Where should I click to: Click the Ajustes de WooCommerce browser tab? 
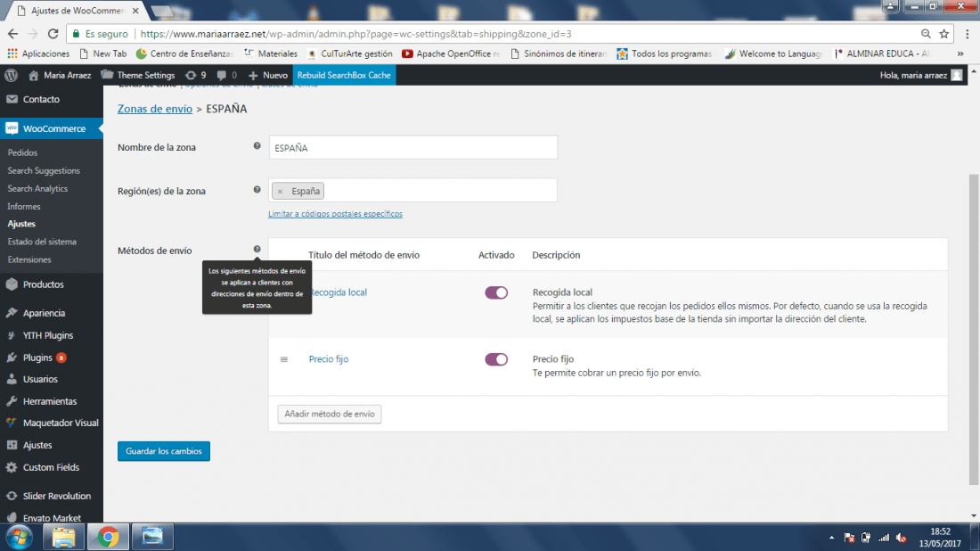(78, 11)
